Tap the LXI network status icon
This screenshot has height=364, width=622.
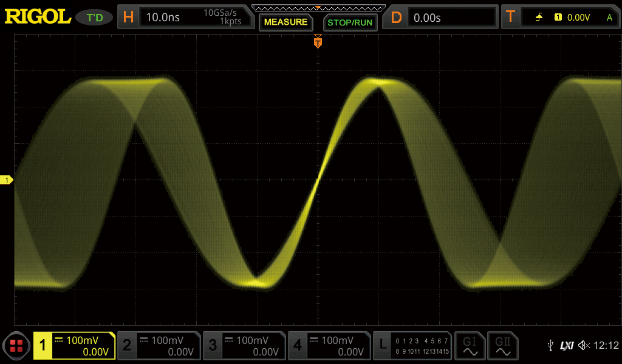coord(567,345)
